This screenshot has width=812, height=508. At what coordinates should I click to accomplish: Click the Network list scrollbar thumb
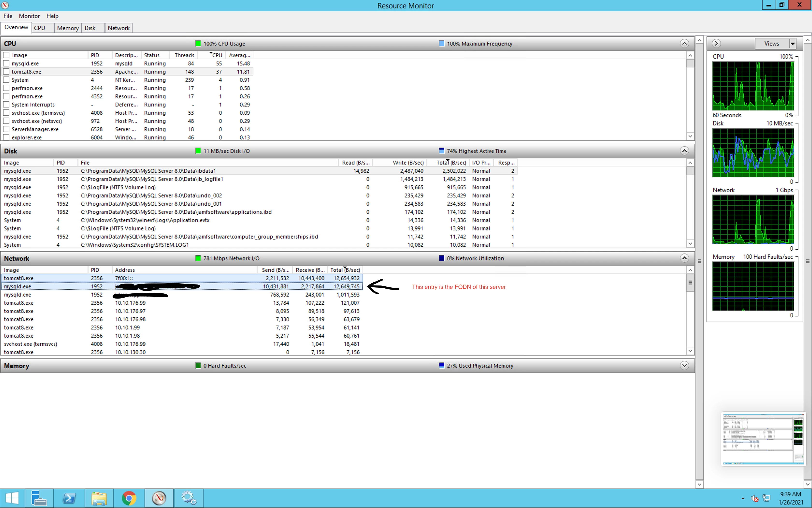[690, 282]
